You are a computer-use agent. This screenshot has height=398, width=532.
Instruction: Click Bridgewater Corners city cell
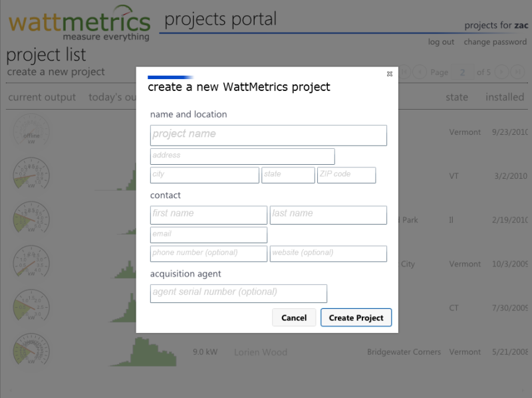pyautogui.click(x=404, y=352)
